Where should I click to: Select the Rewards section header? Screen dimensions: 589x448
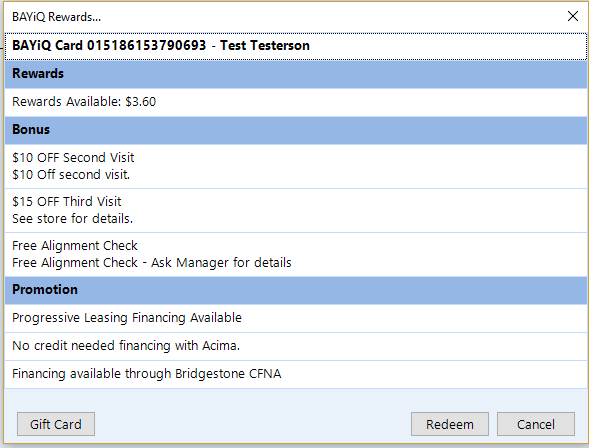296,74
